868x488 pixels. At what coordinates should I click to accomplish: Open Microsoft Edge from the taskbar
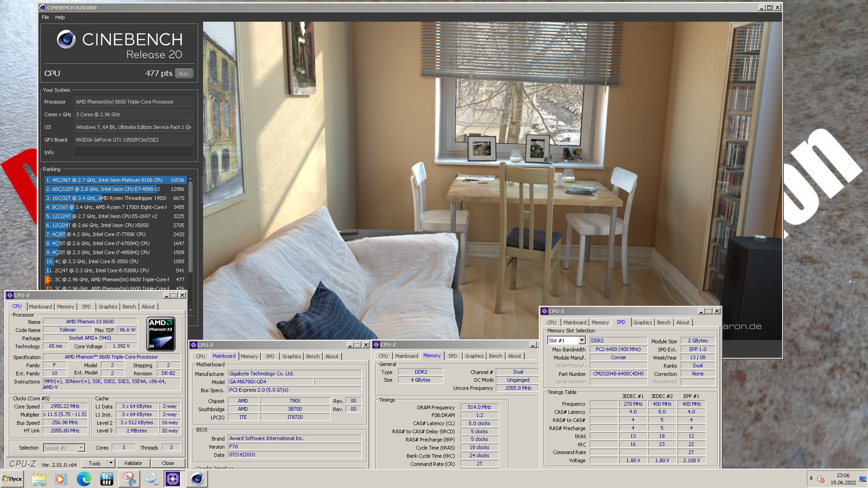[84, 479]
